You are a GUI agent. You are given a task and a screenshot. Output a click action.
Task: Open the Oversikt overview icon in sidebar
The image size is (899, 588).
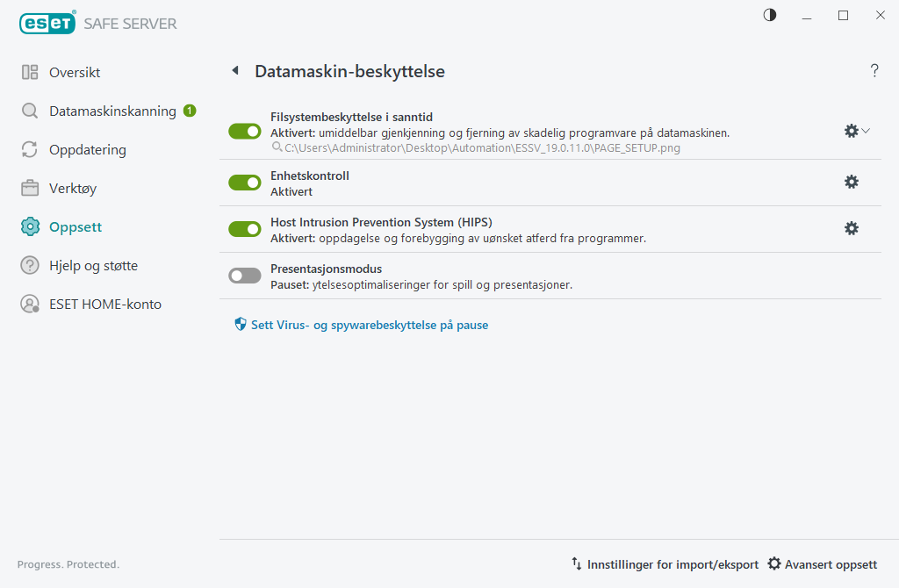[29, 72]
